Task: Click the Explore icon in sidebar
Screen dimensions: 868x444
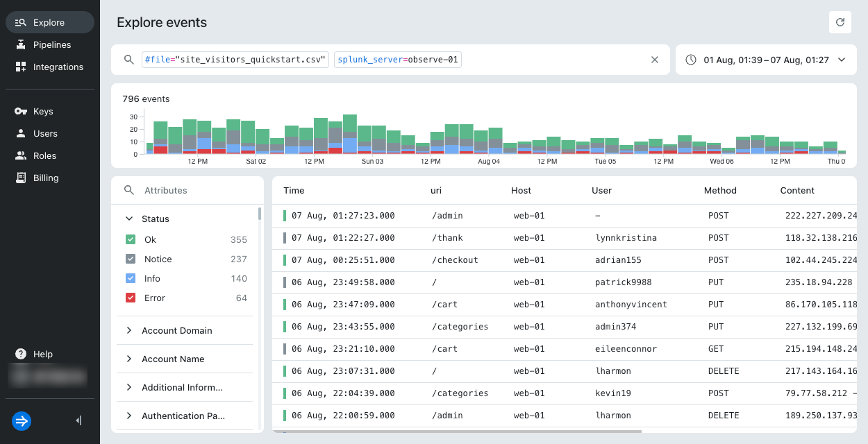Action: click(x=20, y=22)
